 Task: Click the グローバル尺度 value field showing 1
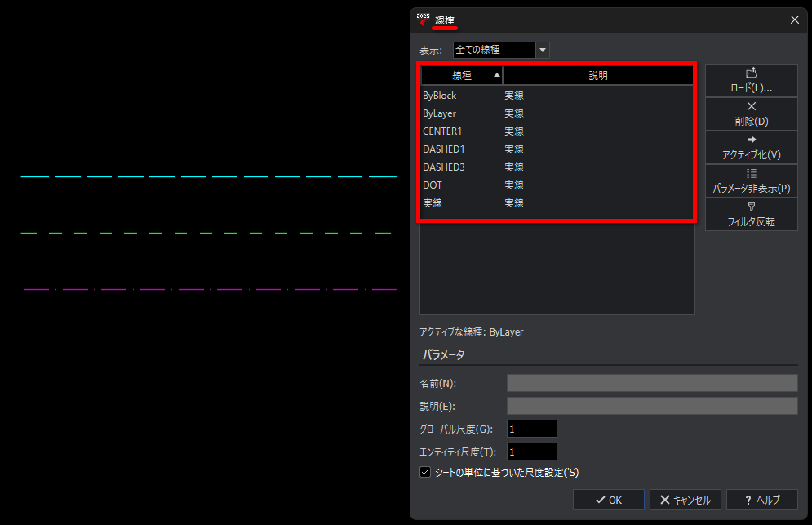[531, 429]
